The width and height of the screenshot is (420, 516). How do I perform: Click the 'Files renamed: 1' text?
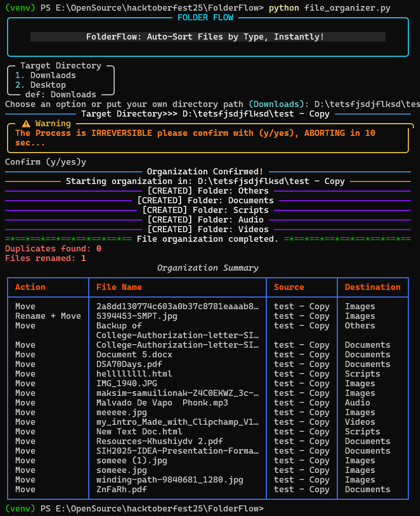click(46, 259)
